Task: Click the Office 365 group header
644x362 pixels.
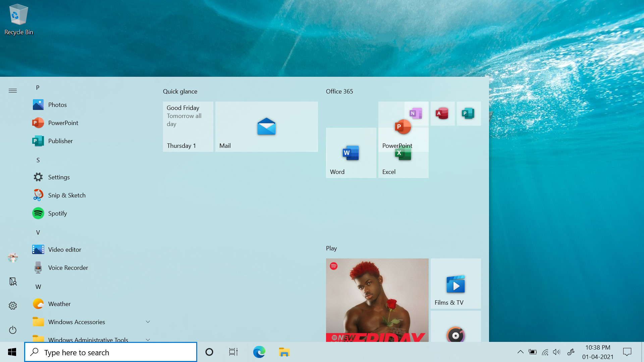Action: pyautogui.click(x=339, y=92)
